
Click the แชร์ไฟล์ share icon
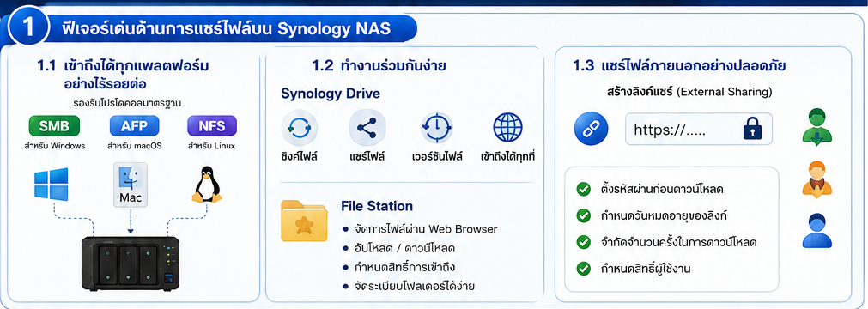(367, 128)
